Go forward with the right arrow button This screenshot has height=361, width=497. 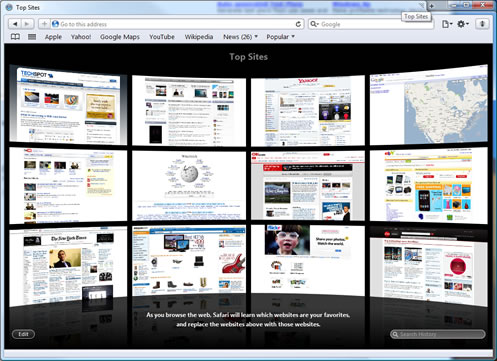point(27,24)
